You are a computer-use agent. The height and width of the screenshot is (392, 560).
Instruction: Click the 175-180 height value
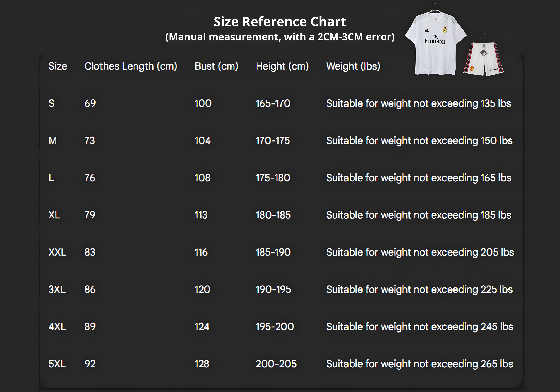click(273, 178)
